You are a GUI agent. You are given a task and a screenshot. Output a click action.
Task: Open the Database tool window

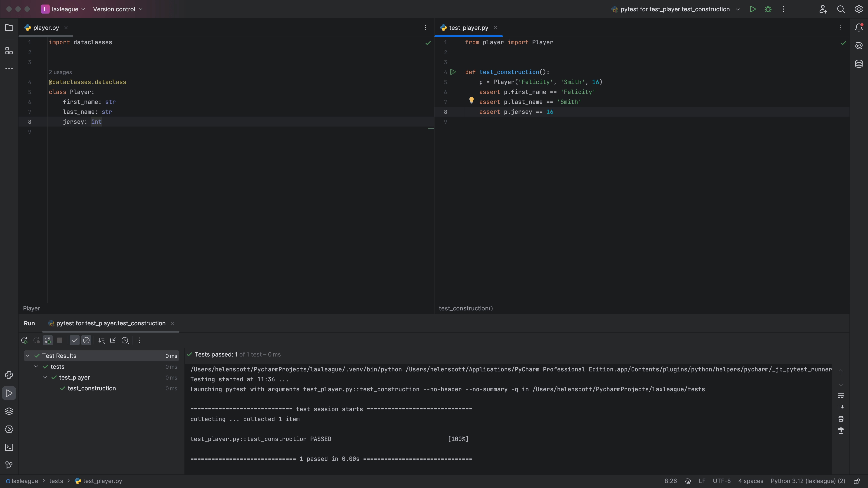coord(859,64)
